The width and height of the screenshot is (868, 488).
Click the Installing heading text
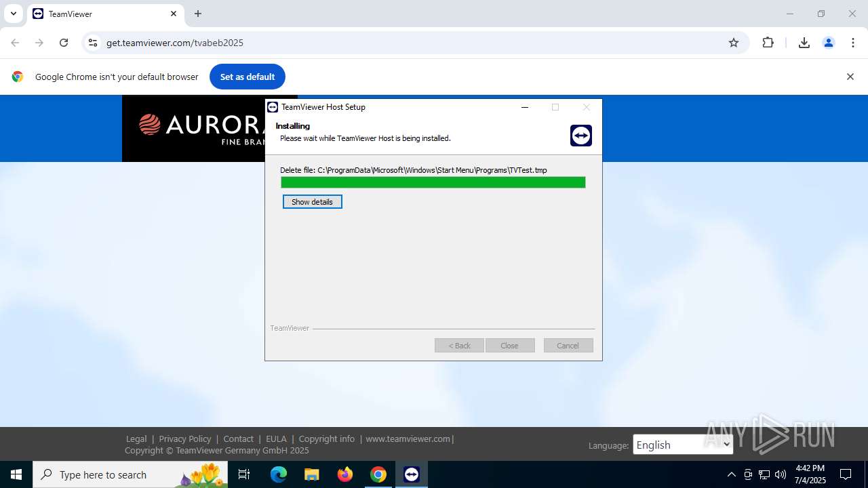[293, 126]
